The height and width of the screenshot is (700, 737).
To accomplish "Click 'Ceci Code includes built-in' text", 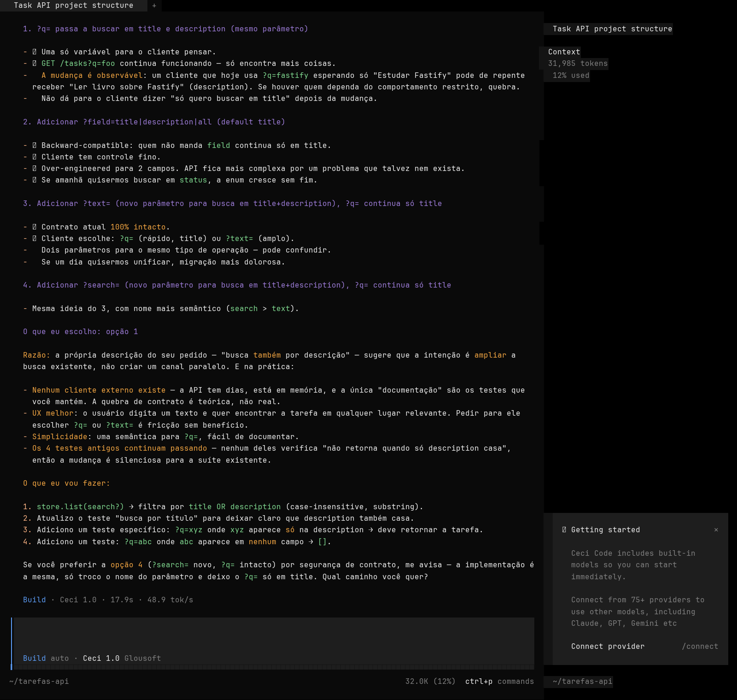I will tap(633, 553).
